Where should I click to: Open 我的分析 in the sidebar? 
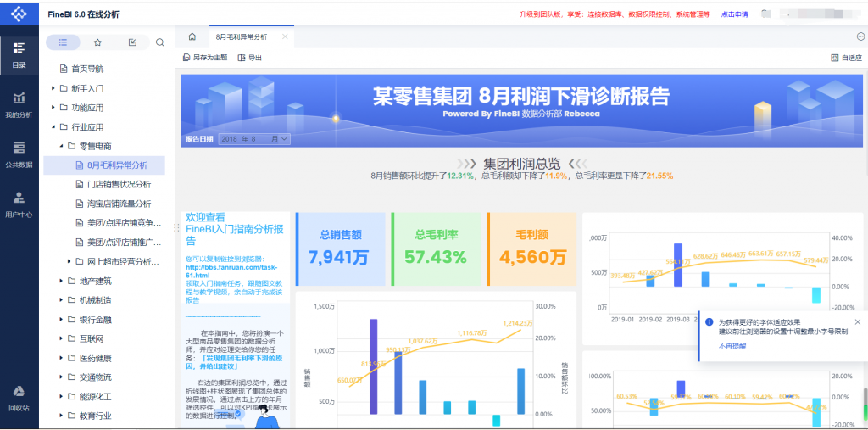(x=19, y=105)
